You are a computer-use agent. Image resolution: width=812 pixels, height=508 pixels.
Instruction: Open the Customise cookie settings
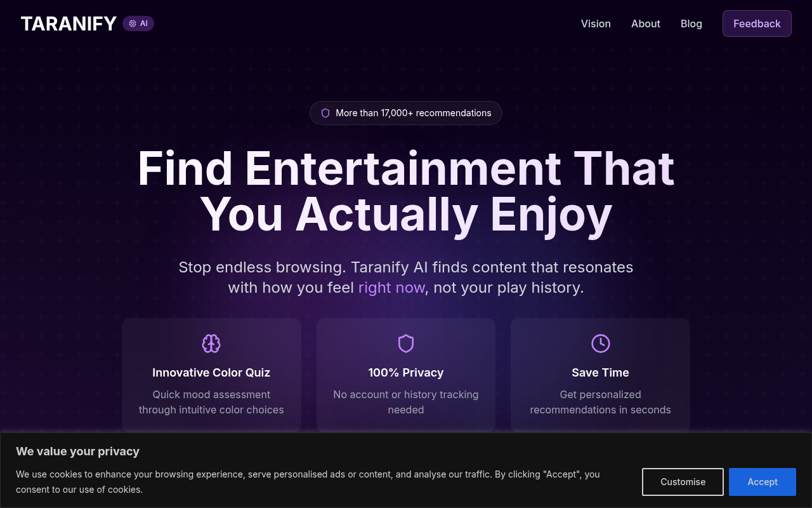coord(683,482)
